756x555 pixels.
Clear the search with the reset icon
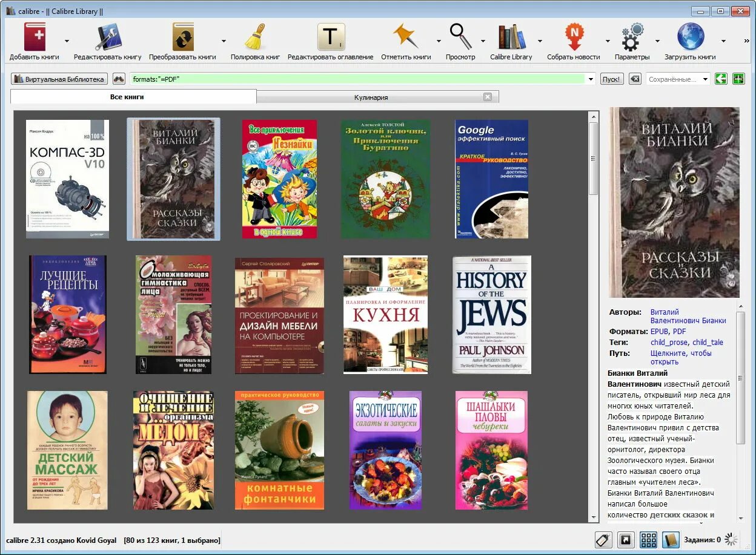(x=634, y=79)
